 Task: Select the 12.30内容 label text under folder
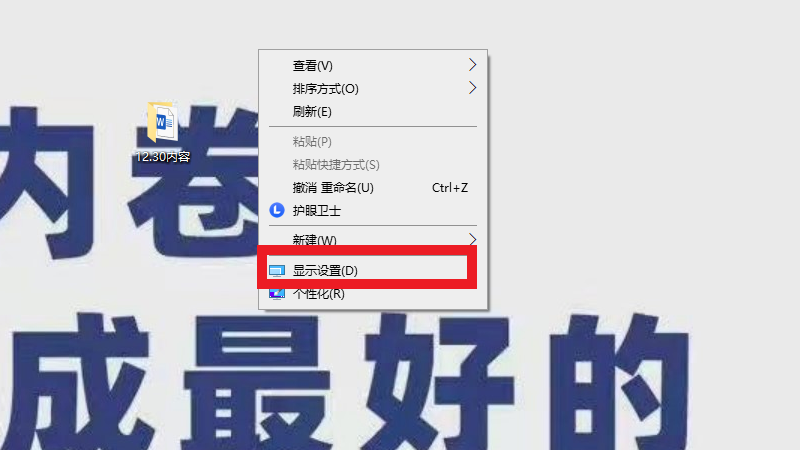[x=163, y=157]
